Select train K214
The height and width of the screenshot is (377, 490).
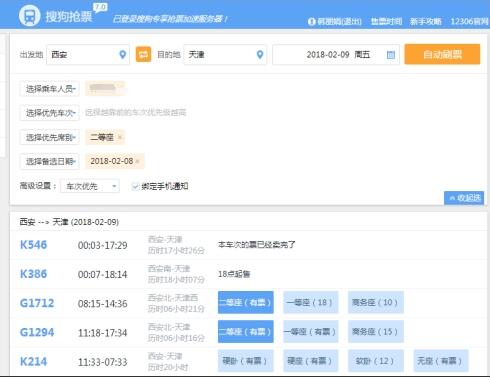(x=33, y=362)
